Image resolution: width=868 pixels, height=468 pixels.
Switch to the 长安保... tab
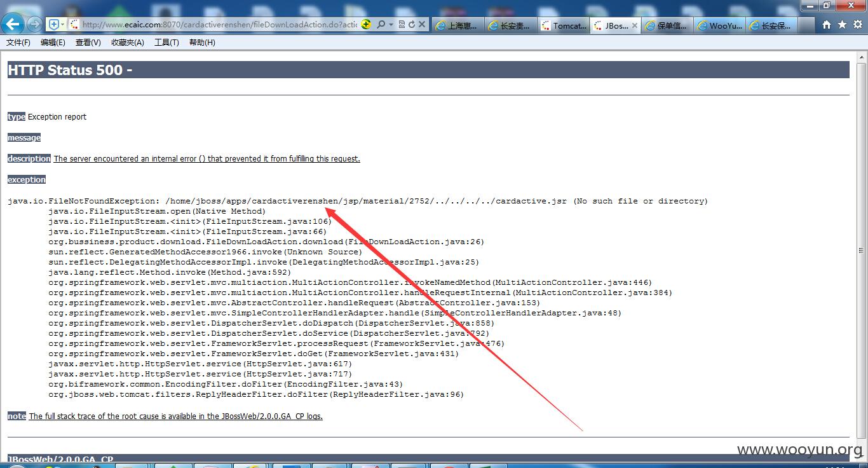pos(772,25)
